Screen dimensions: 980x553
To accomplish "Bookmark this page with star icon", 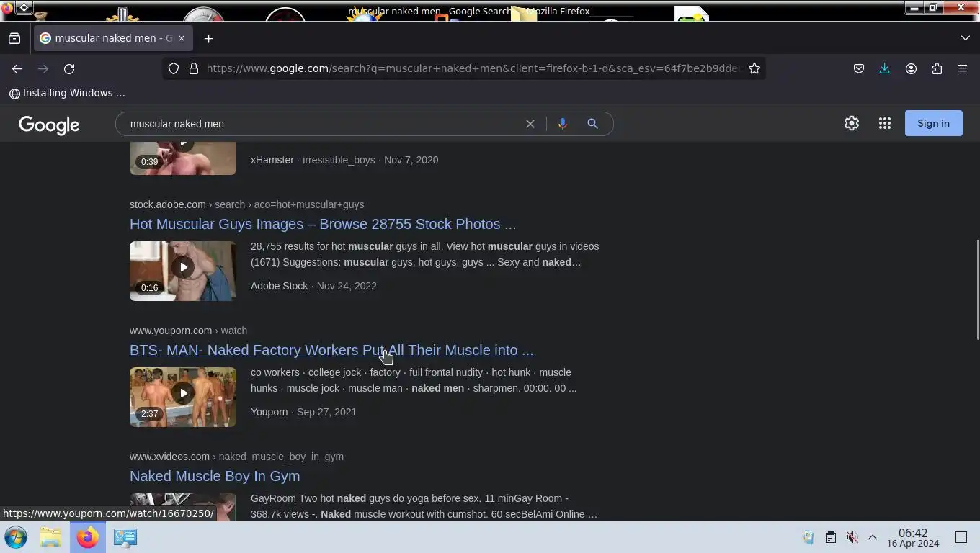I will click(x=754, y=68).
